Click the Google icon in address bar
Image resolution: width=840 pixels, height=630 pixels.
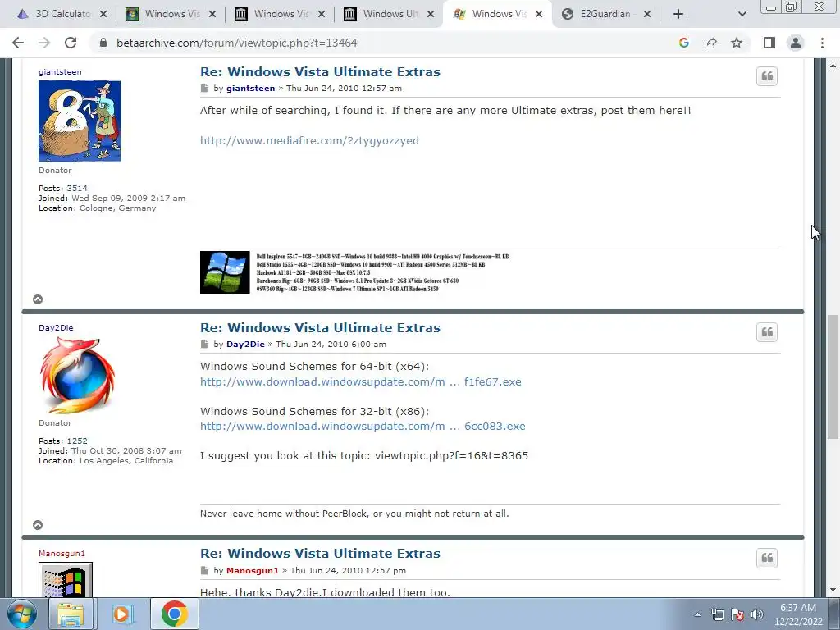point(683,43)
